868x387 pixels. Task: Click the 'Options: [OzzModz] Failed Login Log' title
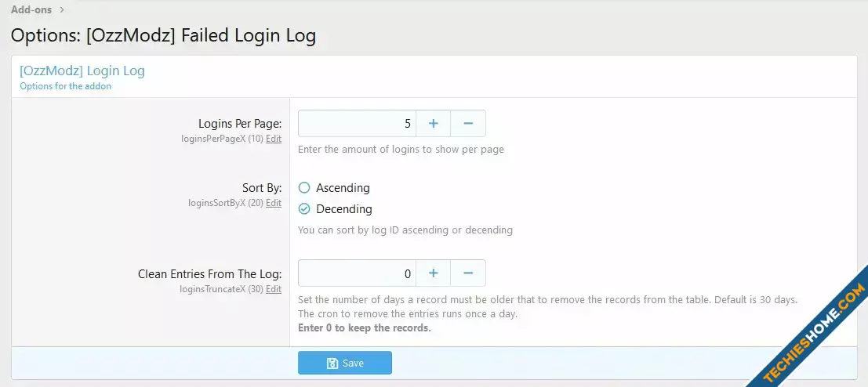(x=163, y=35)
